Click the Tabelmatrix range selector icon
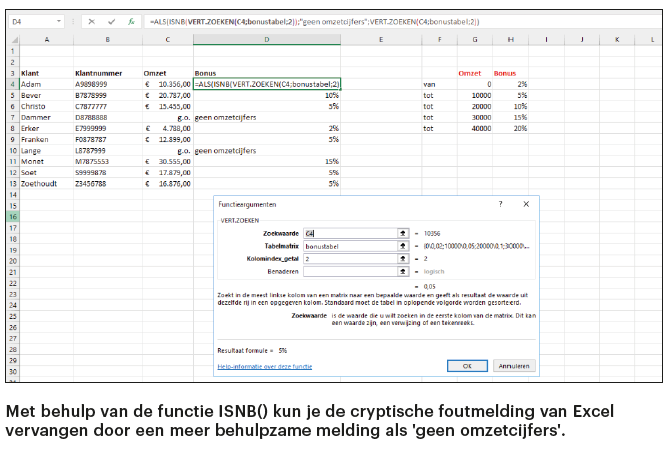Image resolution: width=671 pixels, height=454 pixels. (402, 245)
